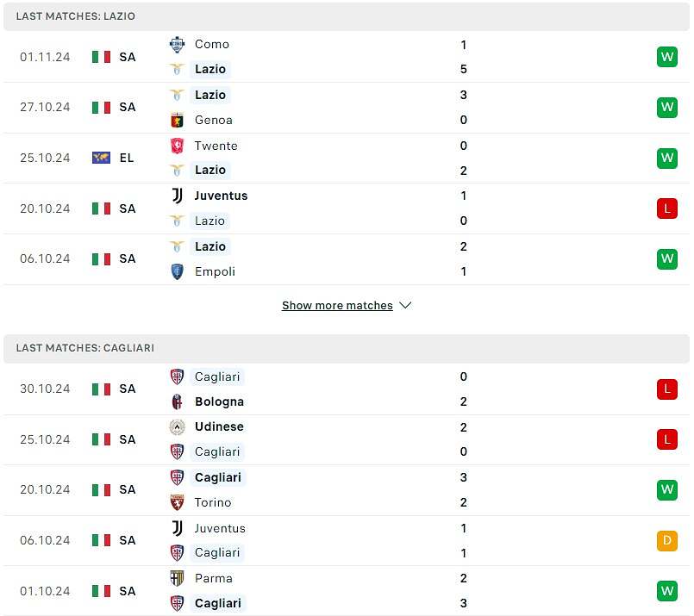Click the Europa League flag icon

click(x=101, y=158)
